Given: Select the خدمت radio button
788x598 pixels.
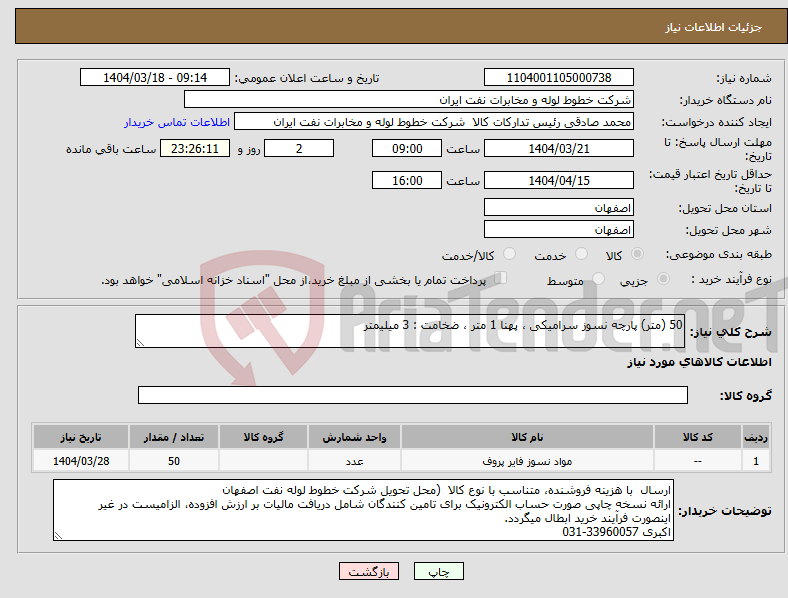Looking at the screenshot, I should point(581,254).
